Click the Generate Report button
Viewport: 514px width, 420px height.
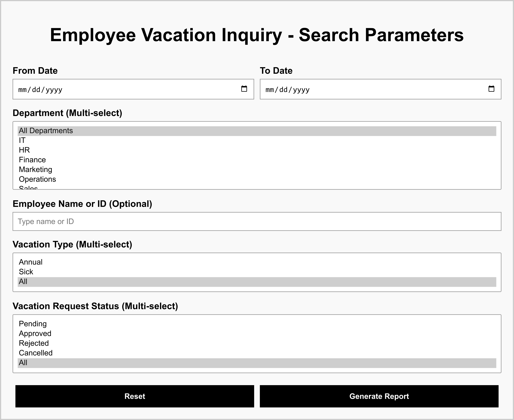pos(379,396)
